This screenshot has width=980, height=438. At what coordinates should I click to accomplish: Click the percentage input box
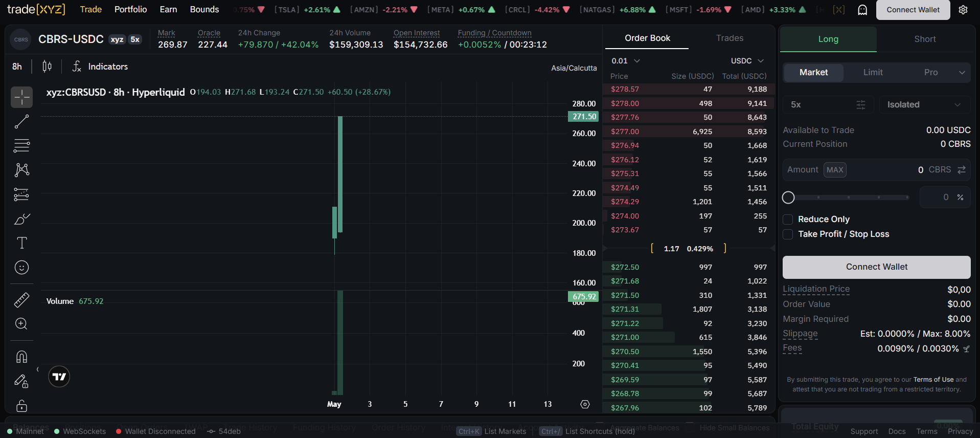click(x=945, y=198)
